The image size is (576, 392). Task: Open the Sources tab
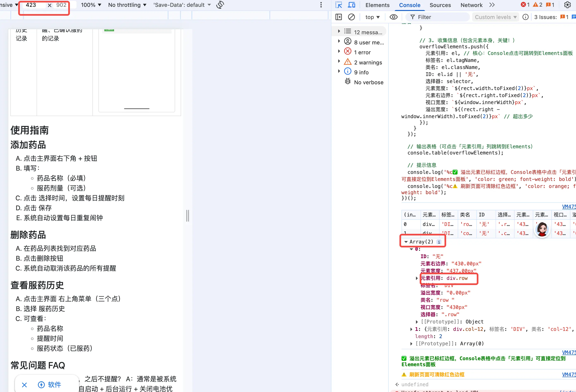point(440,5)
